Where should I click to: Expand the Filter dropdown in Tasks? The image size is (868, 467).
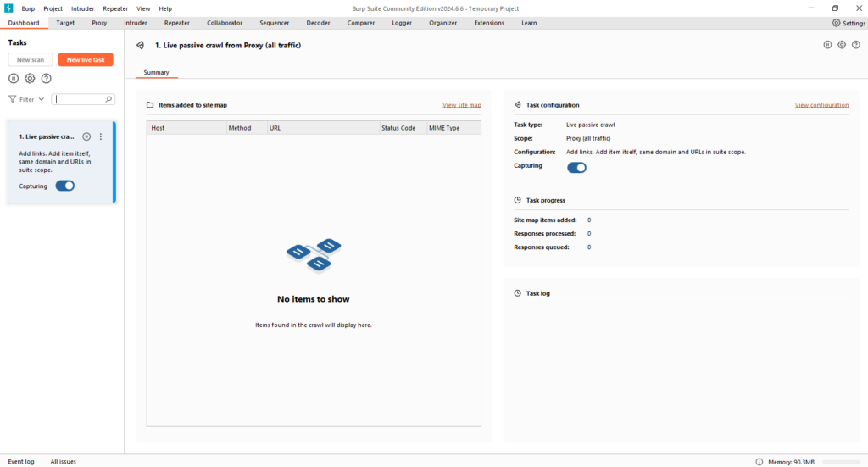coord(26,99)
